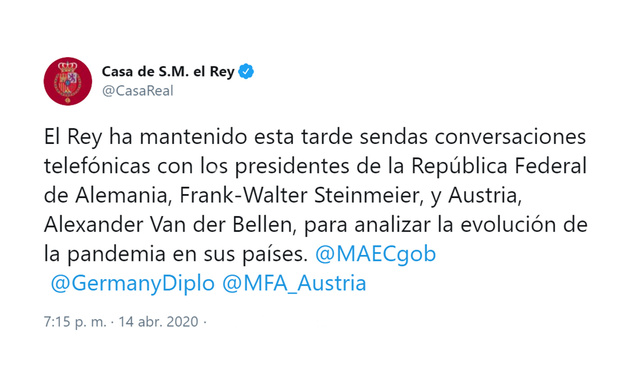Screen dimensions: 630x390
Task: Click the opening words El Rey in tweet body
Action: coord(73,137)
